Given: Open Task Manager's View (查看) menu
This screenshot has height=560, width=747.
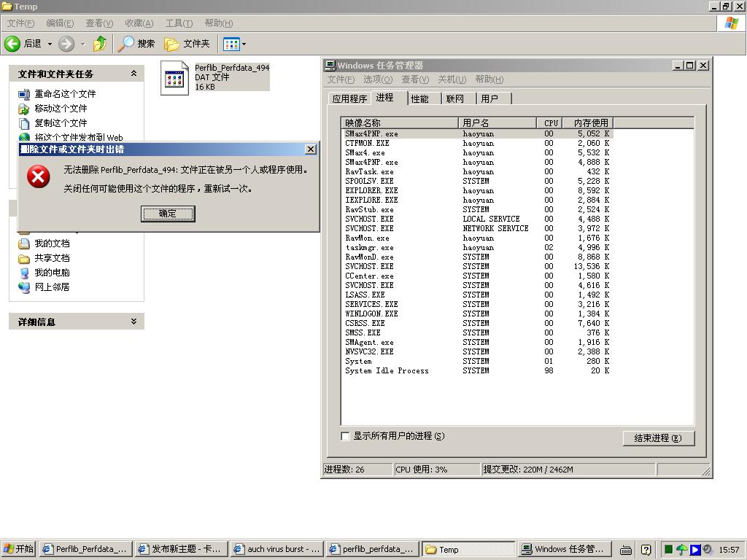Looking at the screenshot, I should [414, 79].
